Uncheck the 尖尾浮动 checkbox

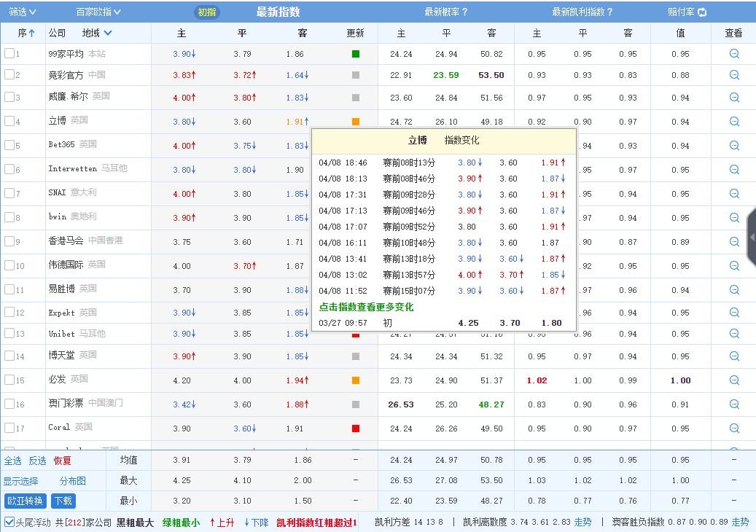click(x=9, y=522)
